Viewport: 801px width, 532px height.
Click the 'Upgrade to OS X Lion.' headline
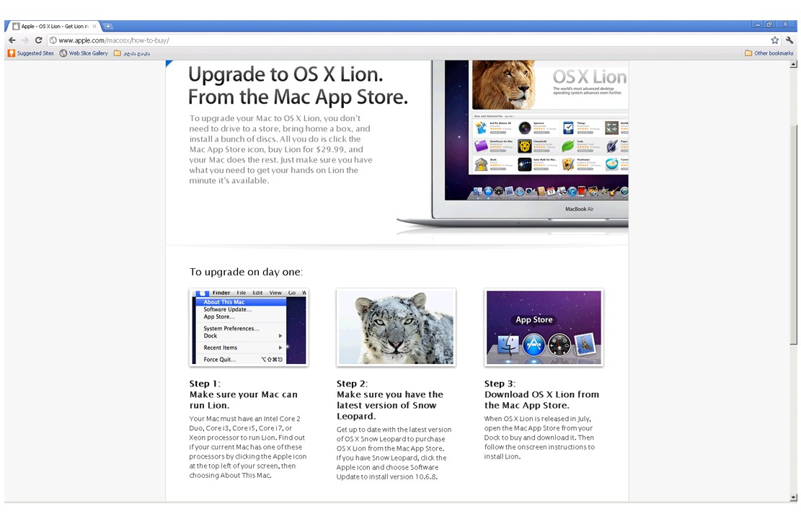pyautogui.click(x=286, y=74)
